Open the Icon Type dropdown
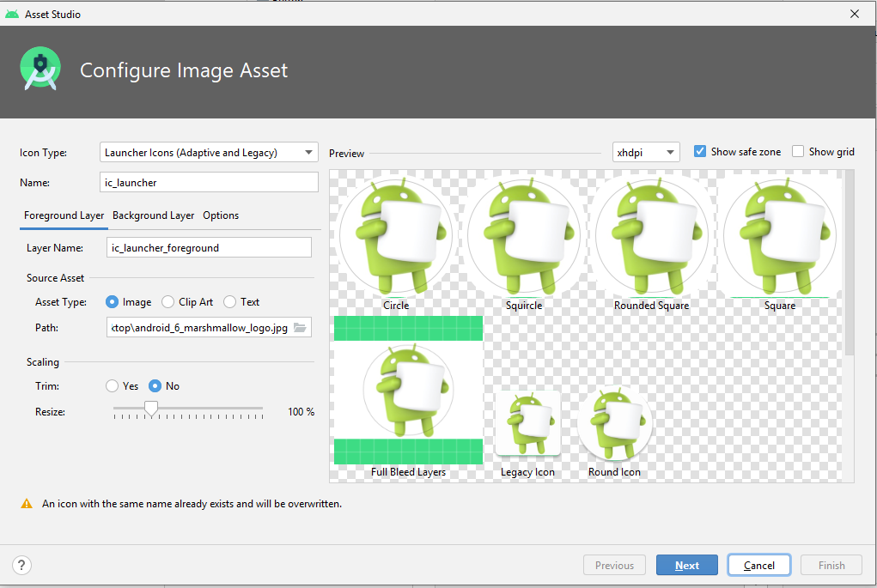This screenshot has width=877, height=588. [209, 153]
